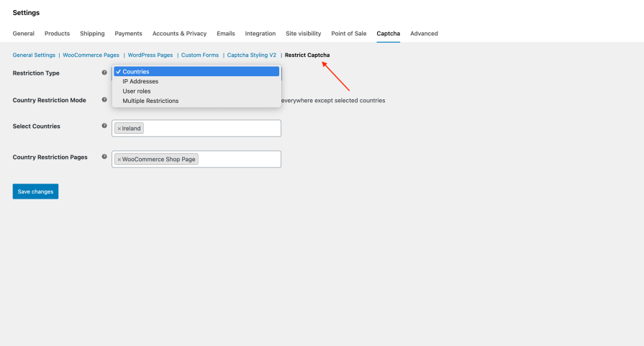644x346 pixels.
Task: Remove Ireland tag with its x icon
Action: tap(119, 129)
